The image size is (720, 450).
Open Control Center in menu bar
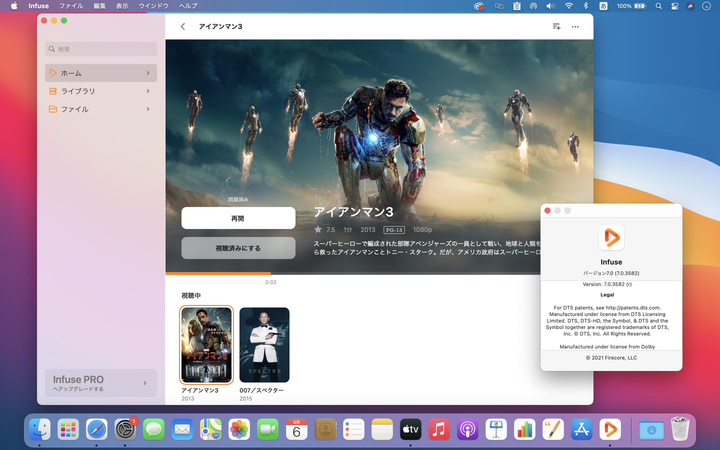point(675,6)
